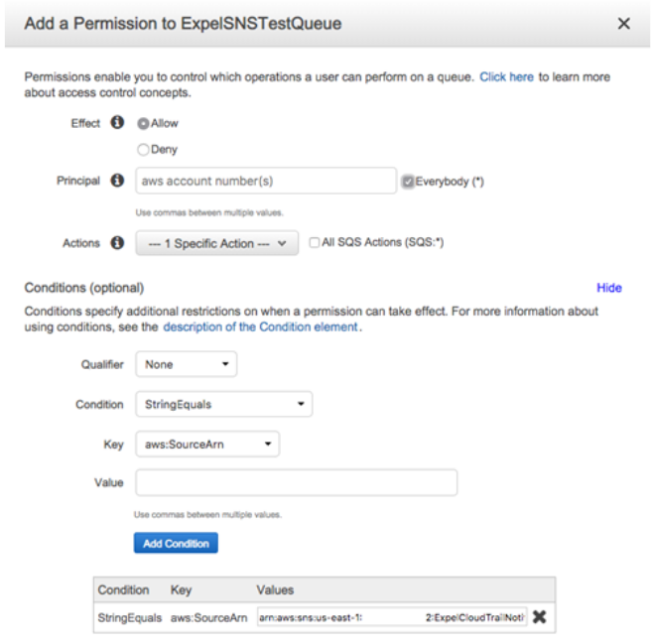Open the 1 Specific Action dropdown
The width and height of the screenshot is (652, 644).
(216, 243)
